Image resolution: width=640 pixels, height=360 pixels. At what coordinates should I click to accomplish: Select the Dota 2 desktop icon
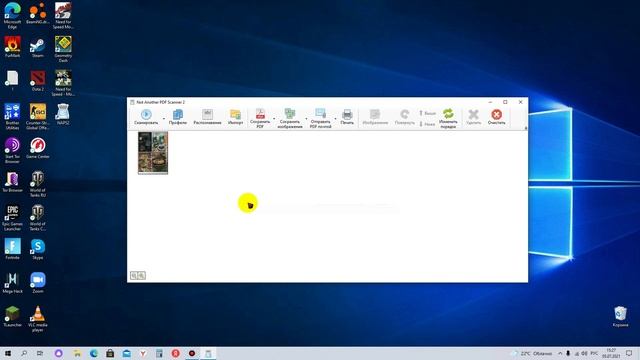(x=38, y=81)
